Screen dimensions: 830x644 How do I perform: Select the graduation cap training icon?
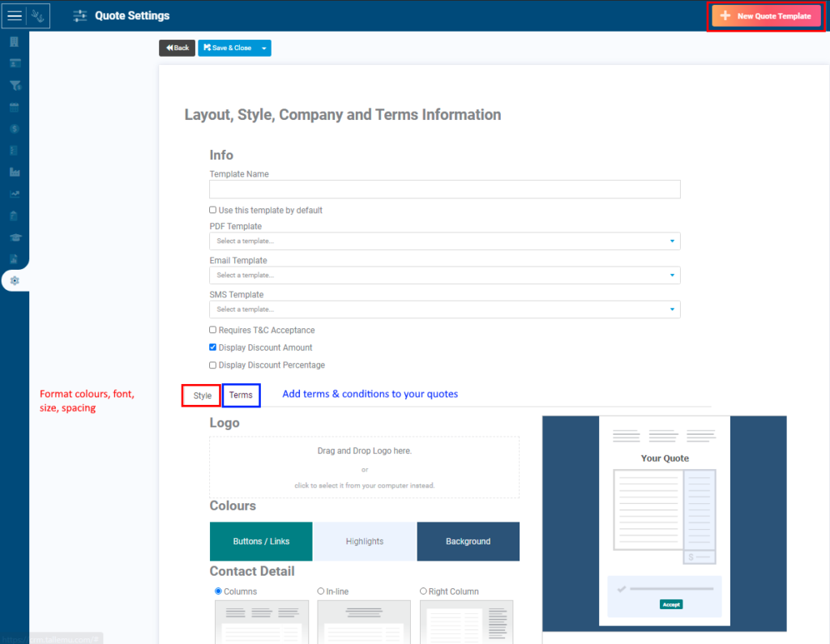point(14,237)
